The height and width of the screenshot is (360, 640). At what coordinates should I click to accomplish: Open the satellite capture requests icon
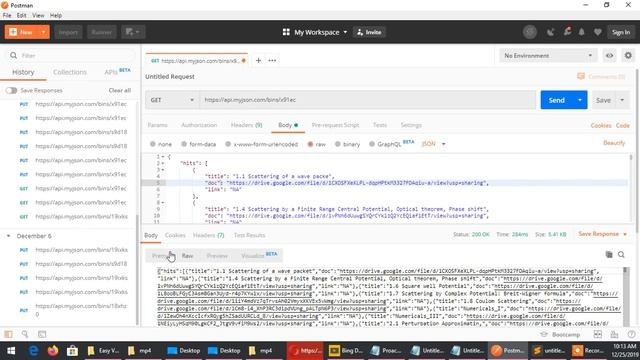click(x=551, y=32)
